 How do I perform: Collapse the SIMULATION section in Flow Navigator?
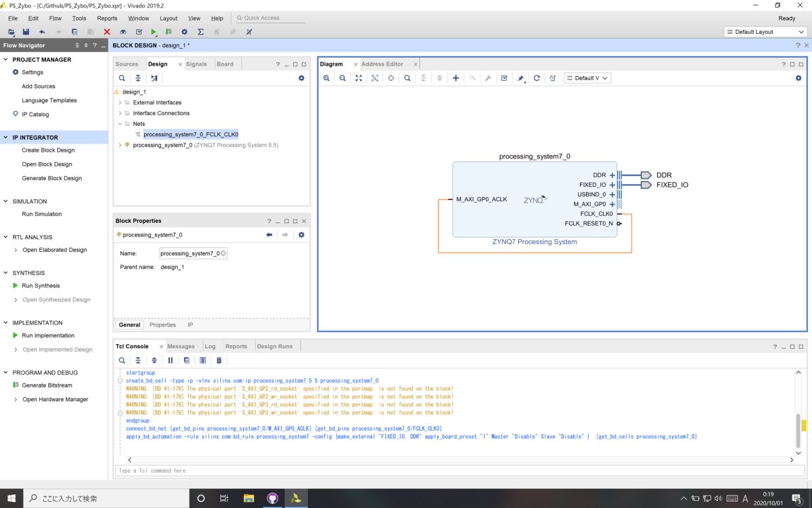tap(6, 201)
